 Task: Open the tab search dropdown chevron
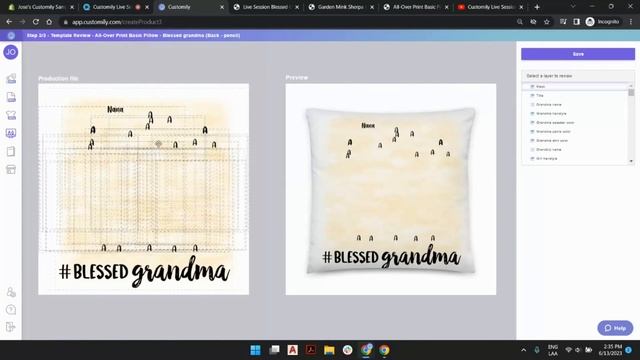tap(573, 7)
